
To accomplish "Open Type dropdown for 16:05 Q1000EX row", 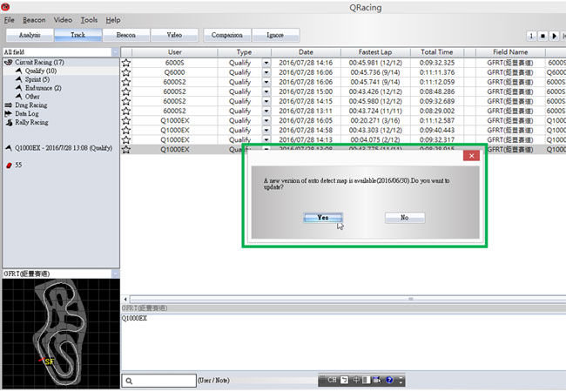I will coord(266,120).
